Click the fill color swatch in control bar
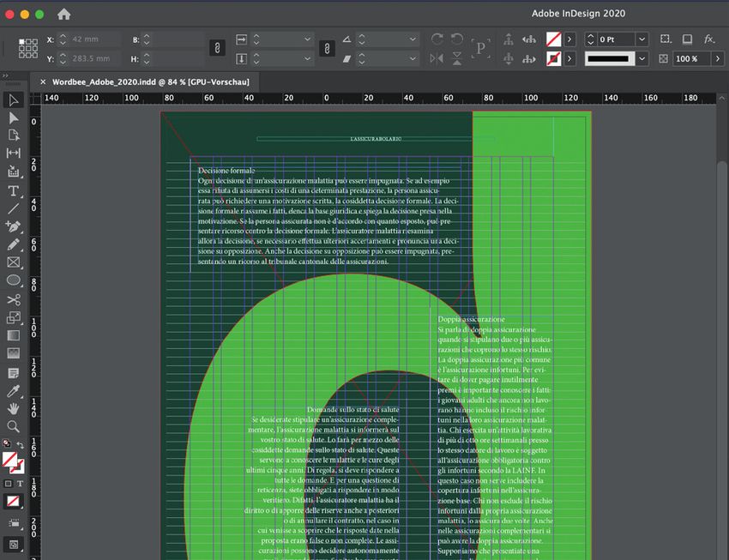Image resolution: width=729 pixels, height=560 pixels. (554, 39)
